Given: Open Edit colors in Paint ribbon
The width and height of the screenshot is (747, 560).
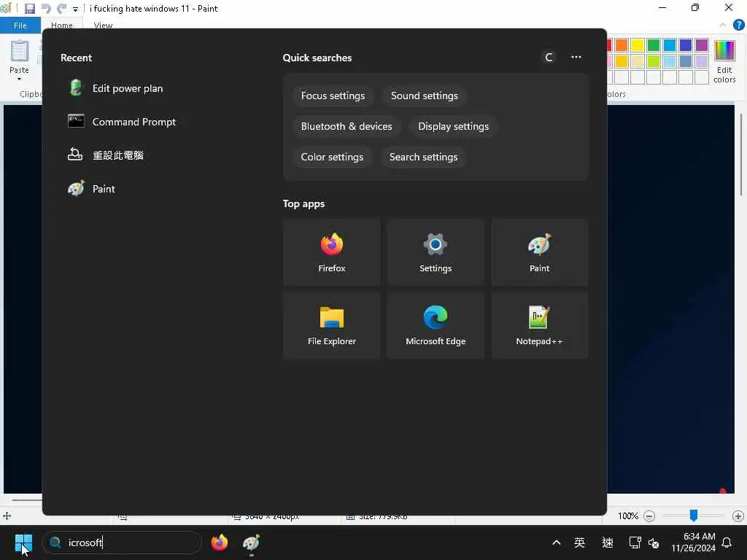Looking at the screenshot, I should coord(724,61).
